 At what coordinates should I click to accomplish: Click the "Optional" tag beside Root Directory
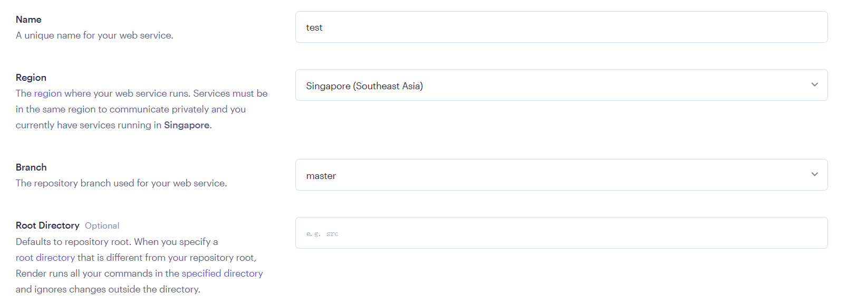(102, 226)
